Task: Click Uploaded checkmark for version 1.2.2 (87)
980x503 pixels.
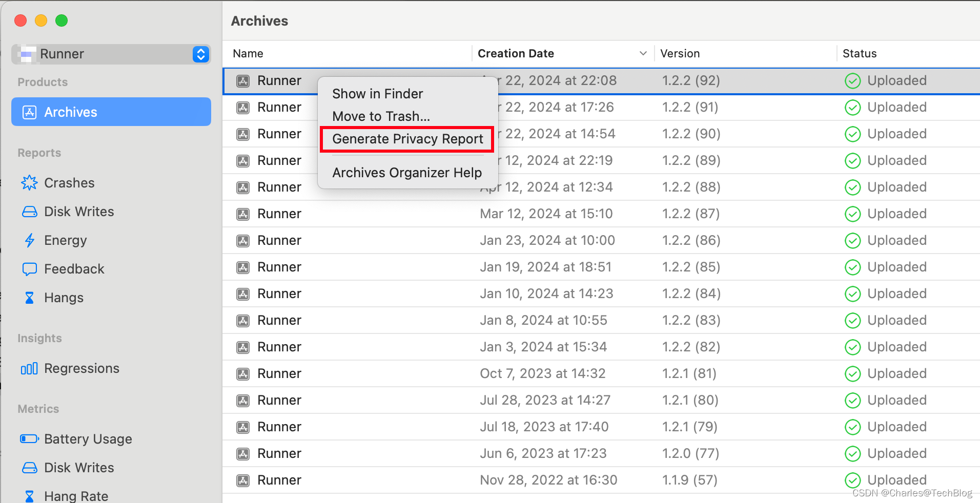Action: coord(852,214)
